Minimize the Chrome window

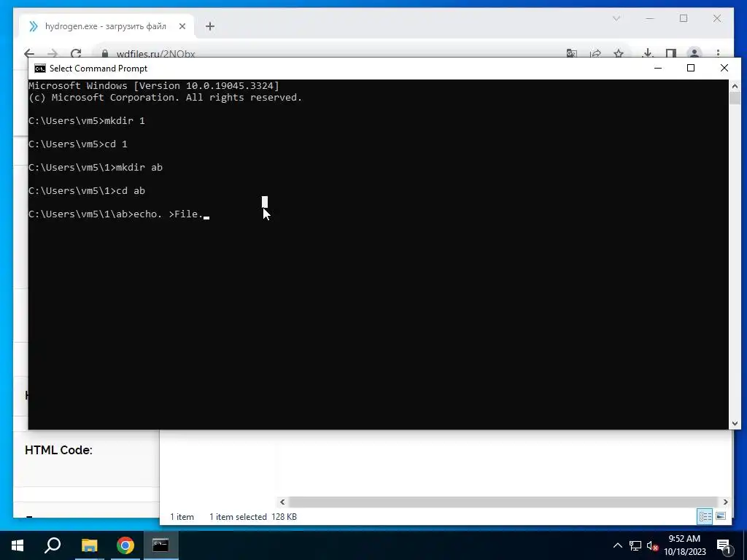click(650, 18)
